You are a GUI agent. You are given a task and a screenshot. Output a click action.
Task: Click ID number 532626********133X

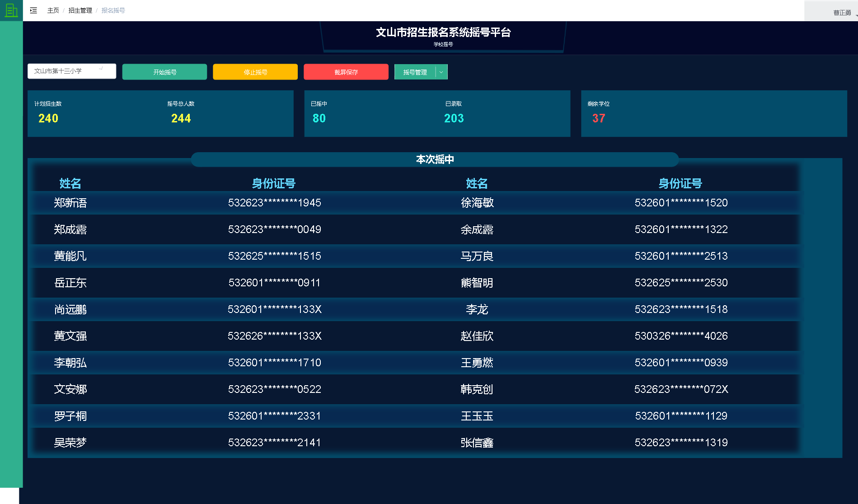[x=274, y=336]
